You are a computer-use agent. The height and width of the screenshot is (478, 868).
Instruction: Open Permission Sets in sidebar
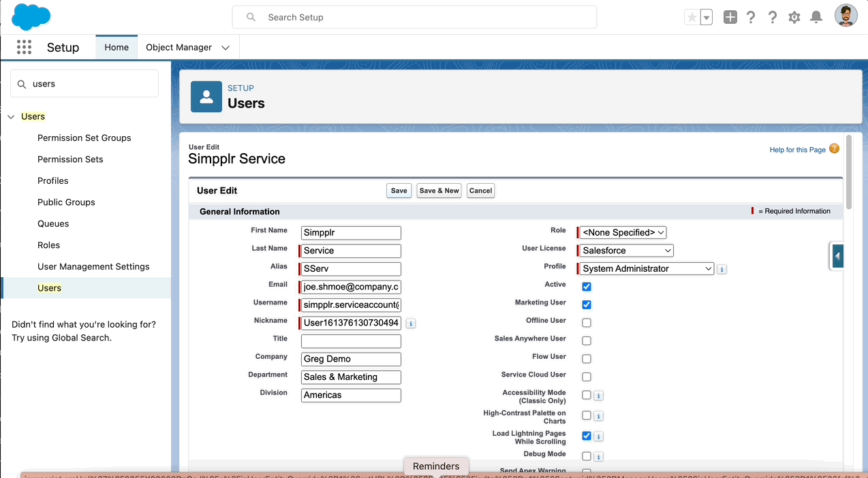tap(70, 159)
